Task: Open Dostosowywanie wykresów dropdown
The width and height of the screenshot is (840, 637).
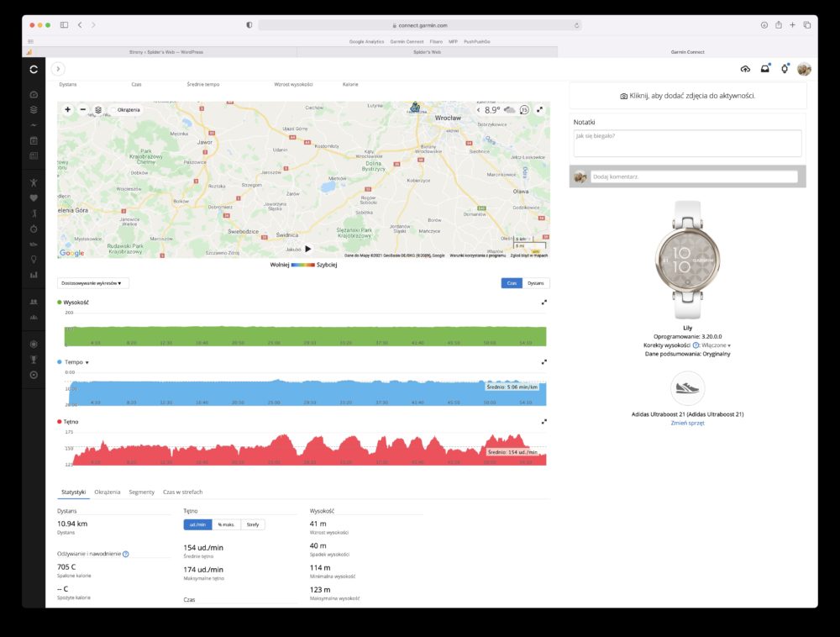Action: [92, 283]
